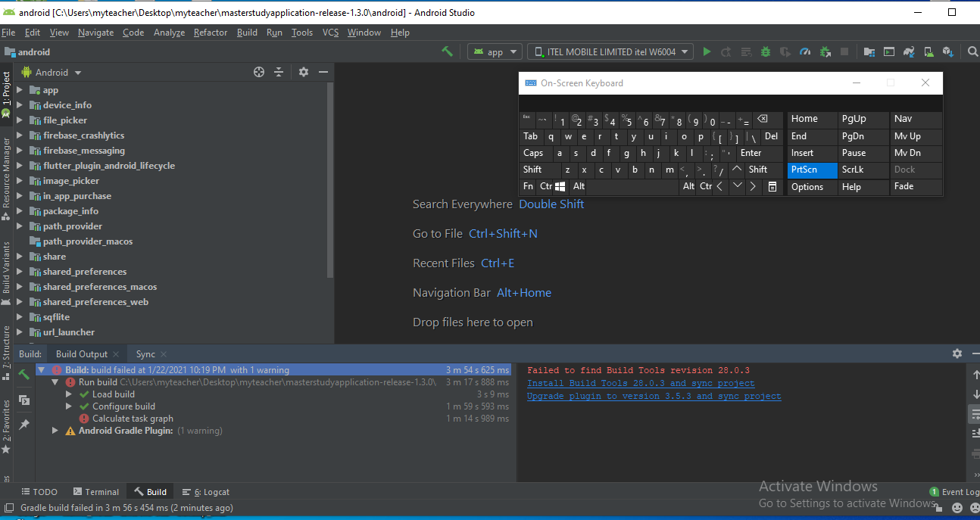Toggle the pin tab icon in Build panel
The width and height of the screenshot is (980, 520).
24,425
